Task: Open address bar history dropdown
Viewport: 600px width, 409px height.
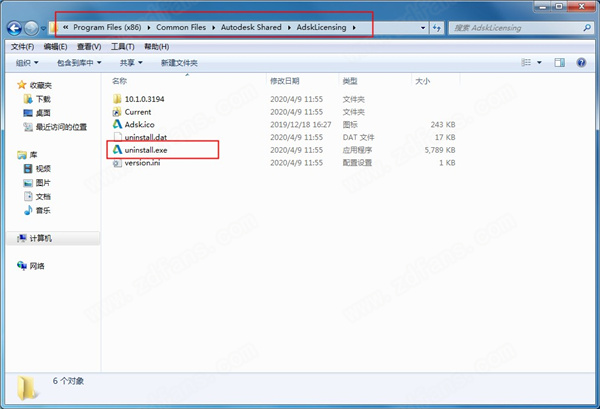Action: point(423,28)
